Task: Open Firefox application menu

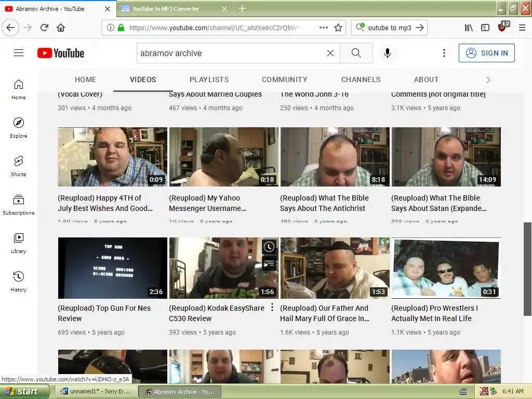Action: (x=522, y=28)
